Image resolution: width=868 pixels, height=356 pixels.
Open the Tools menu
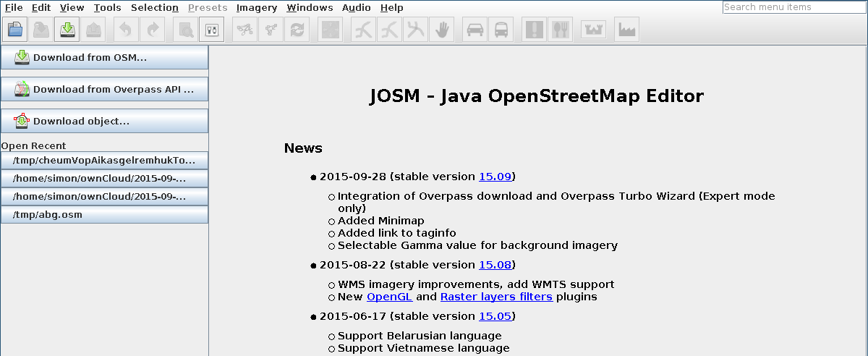(107, 8)
